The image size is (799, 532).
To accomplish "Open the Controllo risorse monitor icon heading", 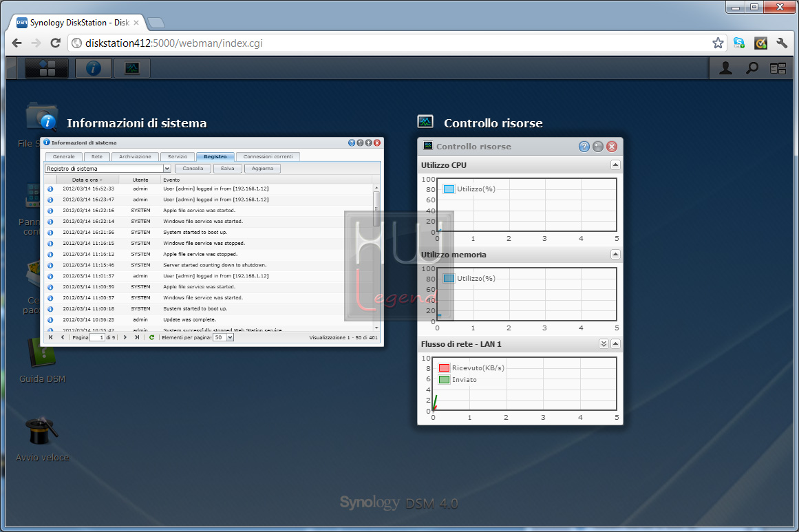I will point(425,122).
